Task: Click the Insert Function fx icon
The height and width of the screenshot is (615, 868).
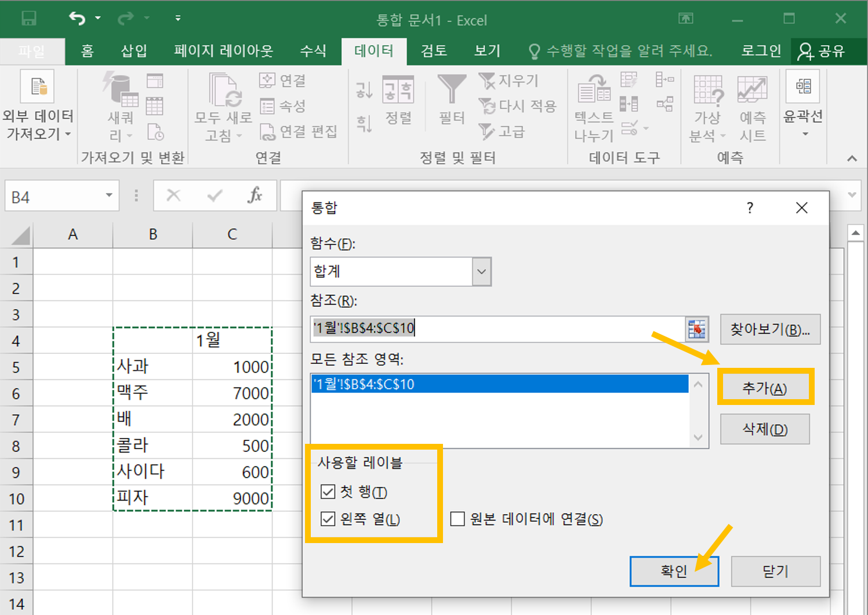Action: tap(255, 196)
